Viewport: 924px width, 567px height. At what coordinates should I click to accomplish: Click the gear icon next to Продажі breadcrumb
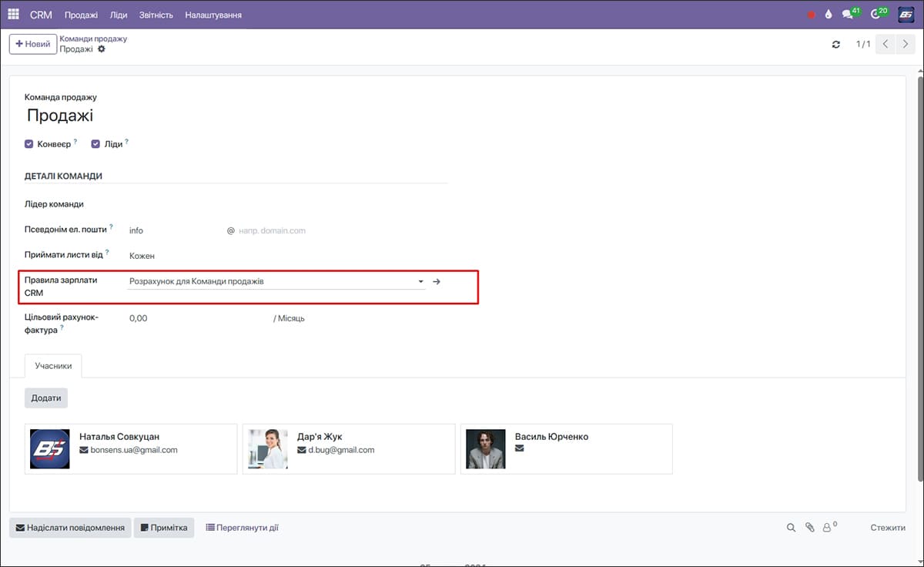pos(102,49)
